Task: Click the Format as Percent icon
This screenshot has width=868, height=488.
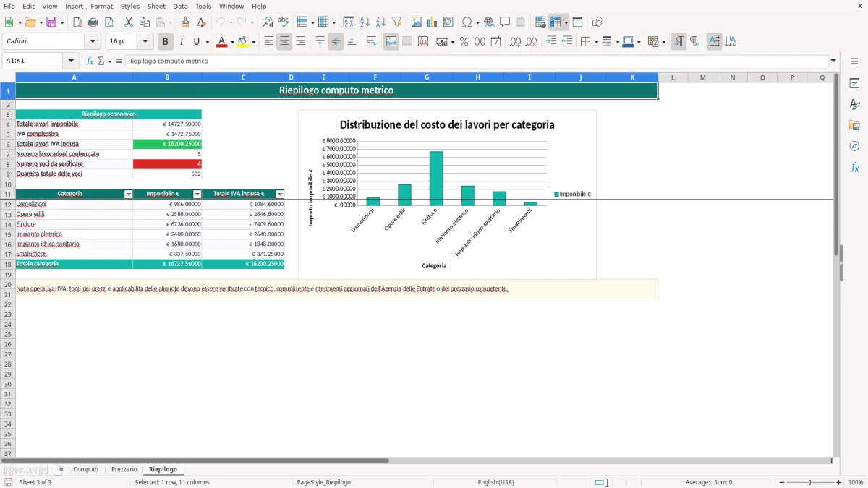Action: click(x=464, y=42)
